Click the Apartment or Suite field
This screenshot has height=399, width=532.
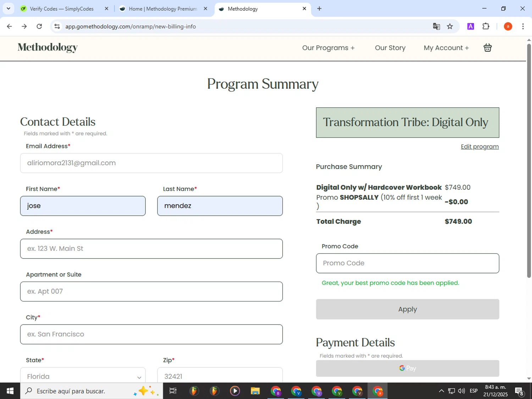pyautogui.click(x=151, y=292)
